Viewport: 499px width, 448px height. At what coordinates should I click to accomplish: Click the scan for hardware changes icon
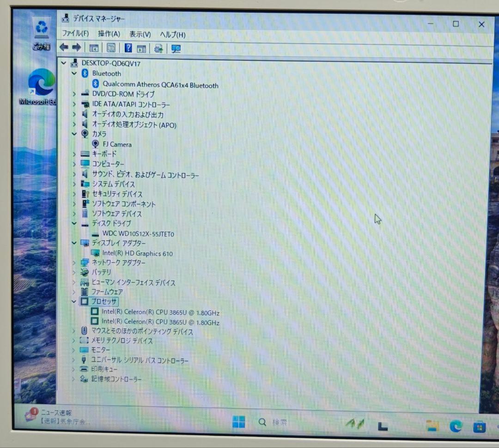pyautogui.click(x=176, y=49)
